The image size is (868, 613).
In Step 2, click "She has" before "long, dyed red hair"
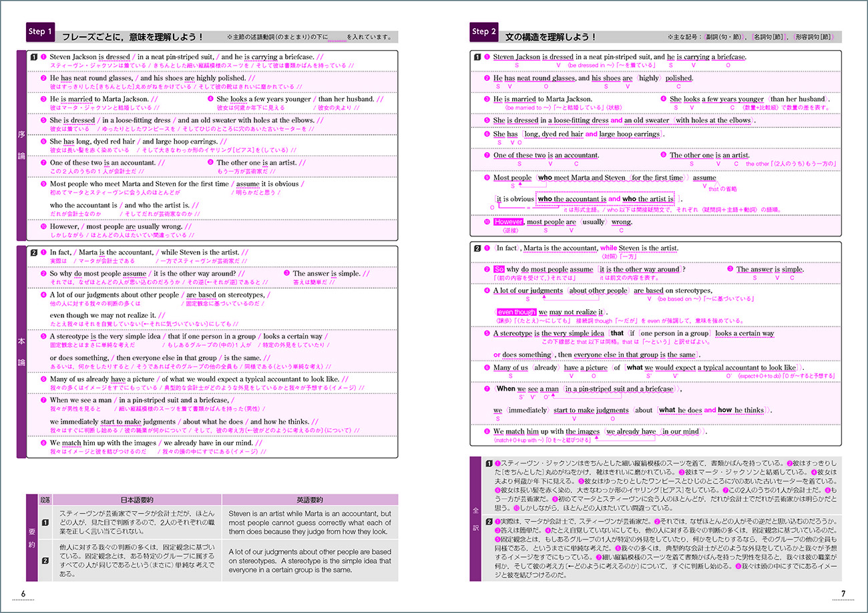[x=505, y=134]
